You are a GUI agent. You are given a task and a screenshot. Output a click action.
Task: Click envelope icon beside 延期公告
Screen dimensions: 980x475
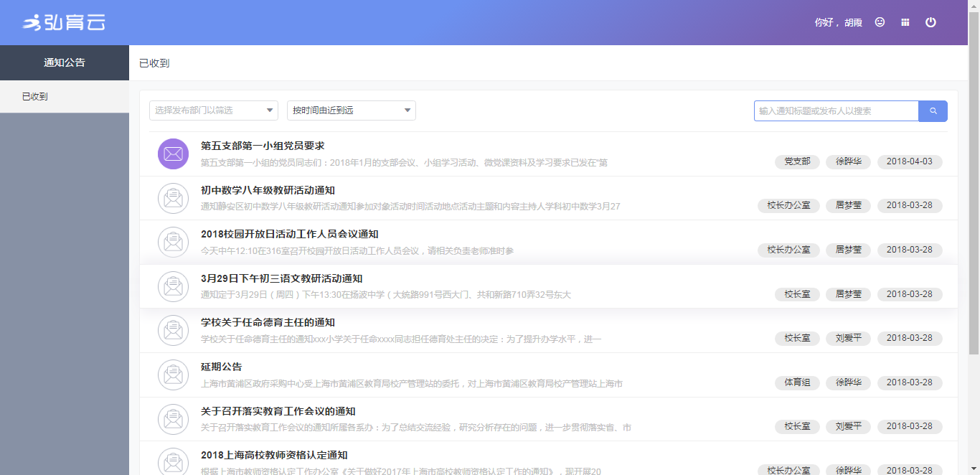[173, 375]
